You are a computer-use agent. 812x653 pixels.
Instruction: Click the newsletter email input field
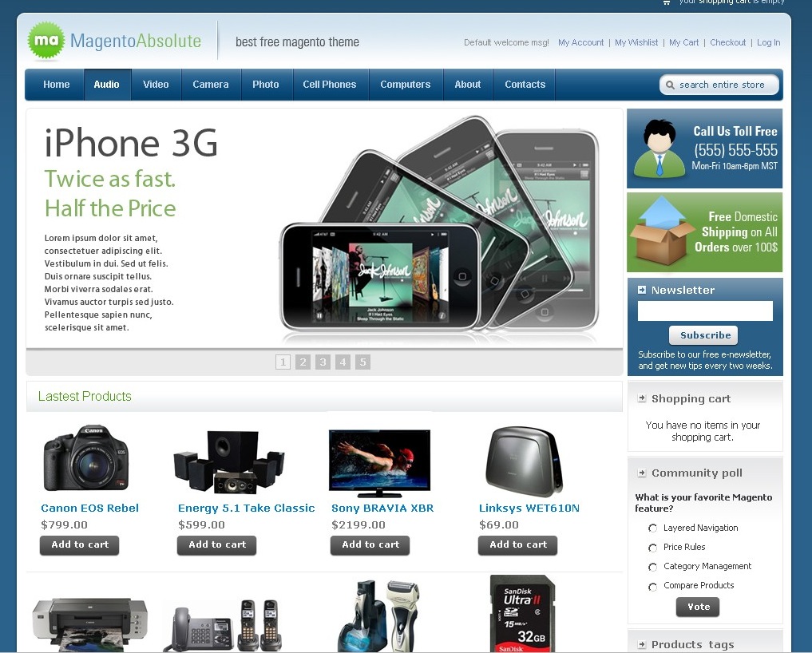click(705, 311)
